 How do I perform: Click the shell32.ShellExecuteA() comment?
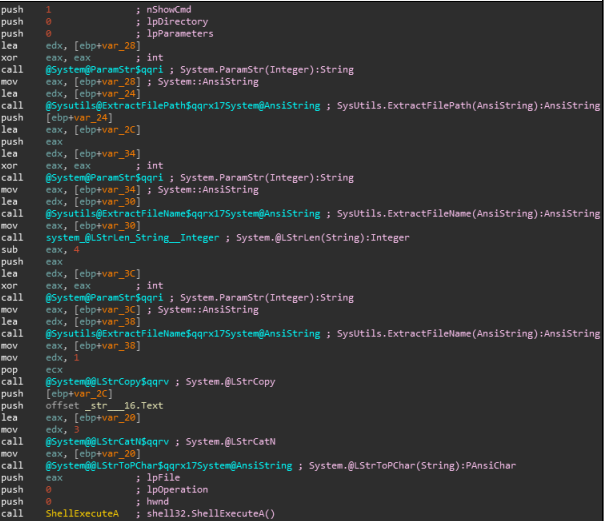(211, 513)
